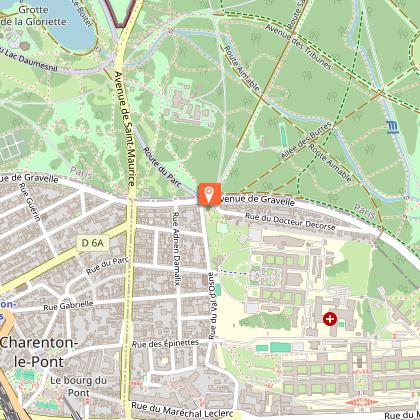Click the Rue Guérin street label

point(30,202)
